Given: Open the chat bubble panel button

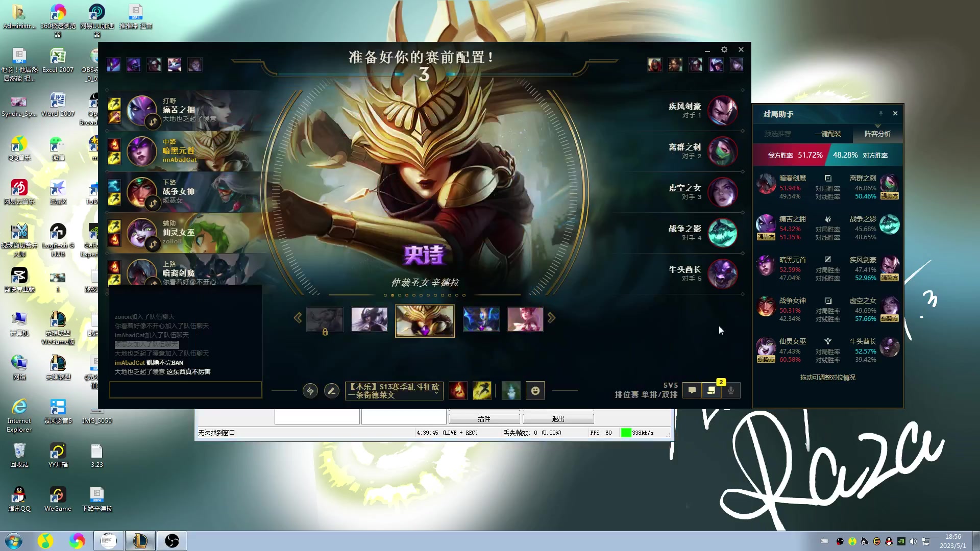Looking at the screenshot, I should point(692,391).
